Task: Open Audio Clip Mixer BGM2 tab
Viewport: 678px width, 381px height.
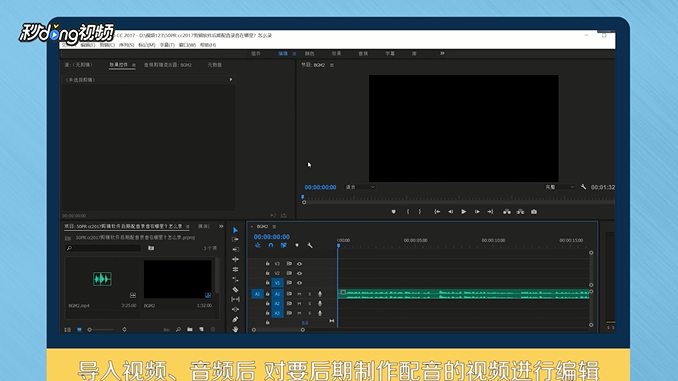Action: pyautogui.click(x=168, y=65)
